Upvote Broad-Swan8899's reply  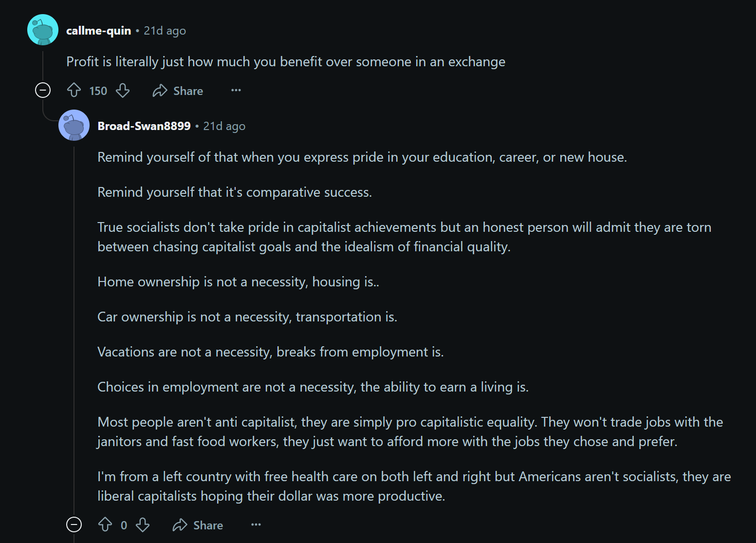point(105,524)
